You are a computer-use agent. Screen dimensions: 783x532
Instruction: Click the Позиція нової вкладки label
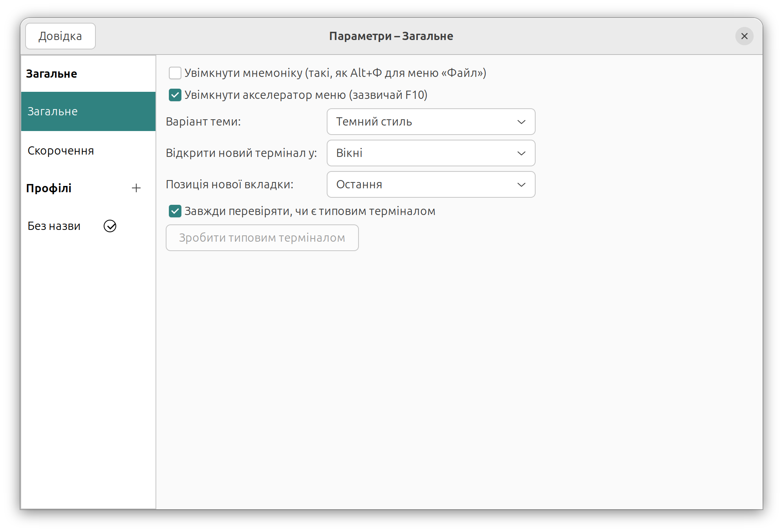230,184
